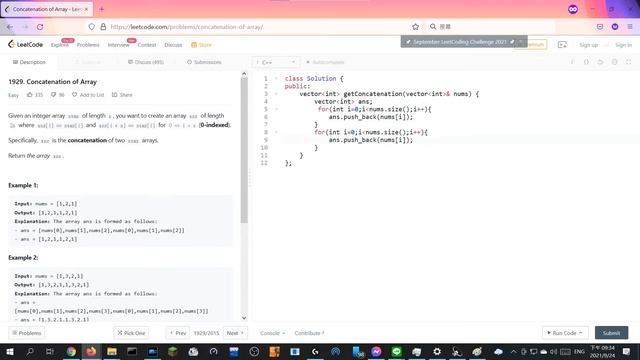Open the Problems list button
This screenshot has width=640, height=360.
27,333
